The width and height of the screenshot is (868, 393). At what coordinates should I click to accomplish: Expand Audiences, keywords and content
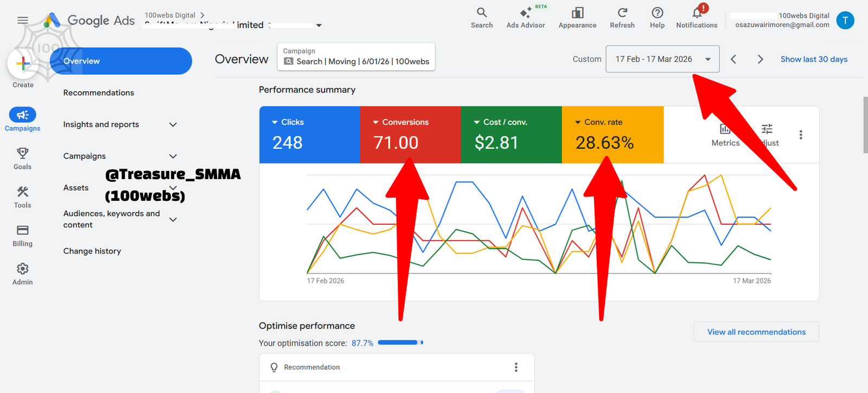tap(173, 220)
